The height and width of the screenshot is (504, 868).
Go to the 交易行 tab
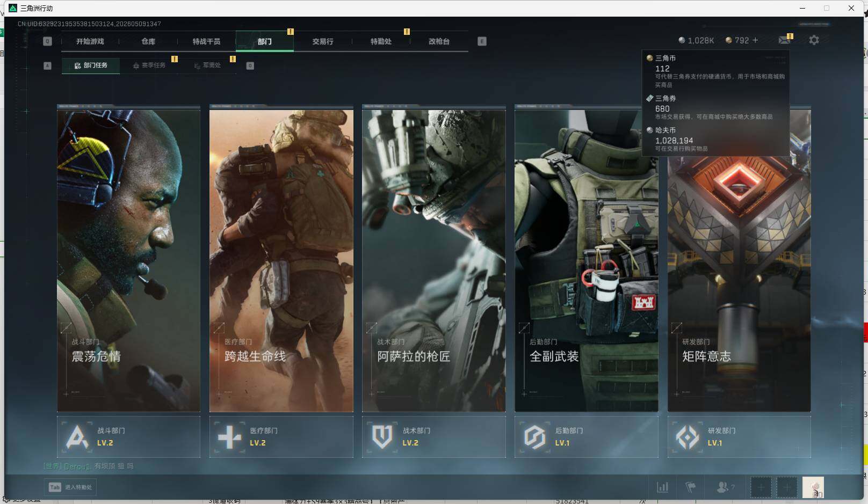[323, 41]
